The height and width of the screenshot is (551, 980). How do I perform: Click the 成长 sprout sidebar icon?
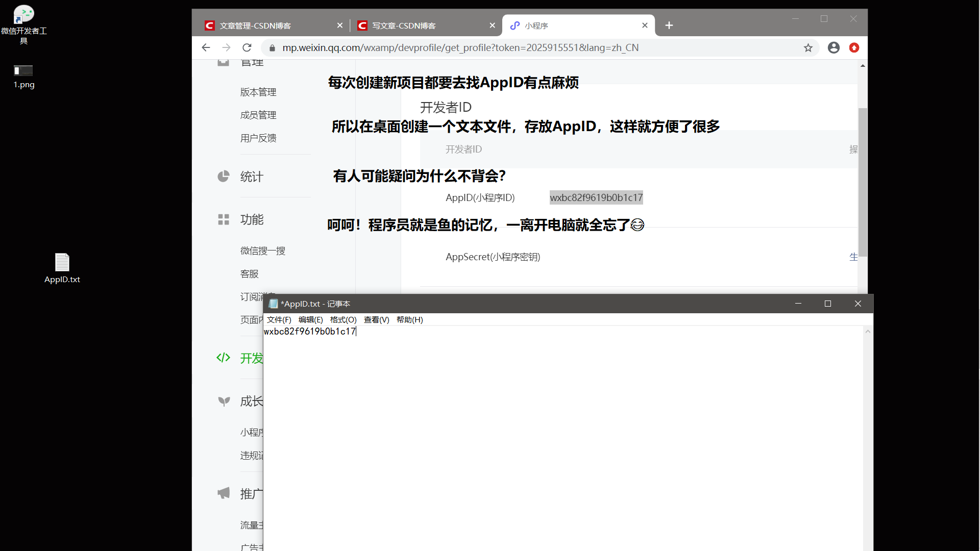tap(224, 401)
